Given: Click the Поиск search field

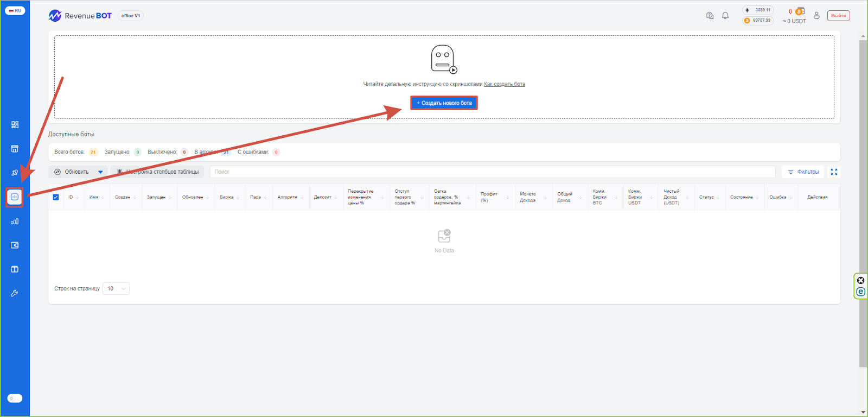Looking at the screenshot, I should click(x=492, y=172).
